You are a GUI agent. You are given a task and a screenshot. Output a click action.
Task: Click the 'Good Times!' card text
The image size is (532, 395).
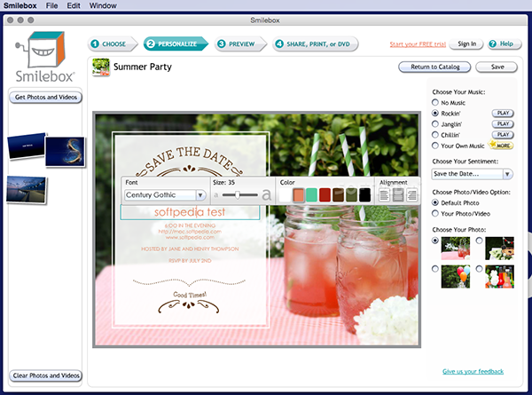coord(190,295)
